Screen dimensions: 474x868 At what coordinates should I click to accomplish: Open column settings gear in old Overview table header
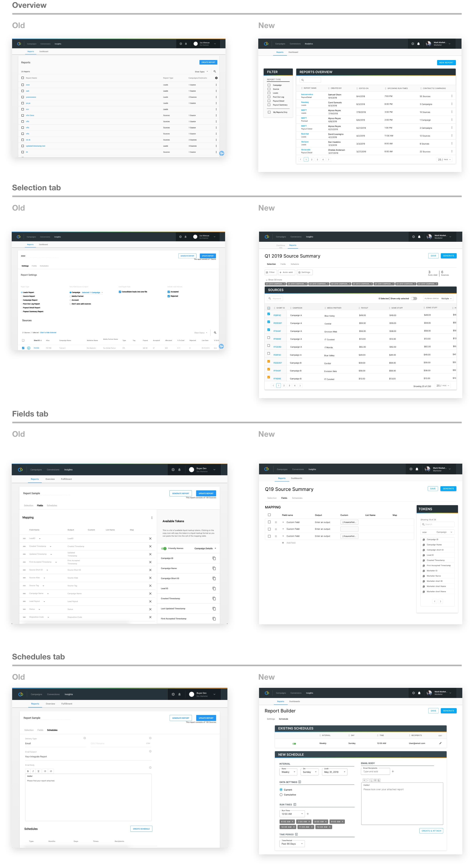(216, 78)
